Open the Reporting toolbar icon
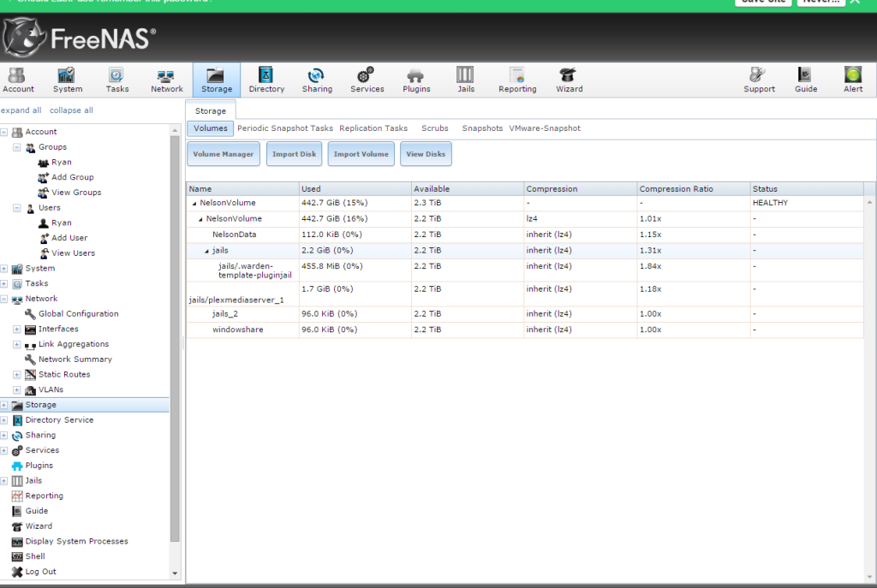Image resolution: width=877 pixels, height=588 pixels. [x=517, y=80]
